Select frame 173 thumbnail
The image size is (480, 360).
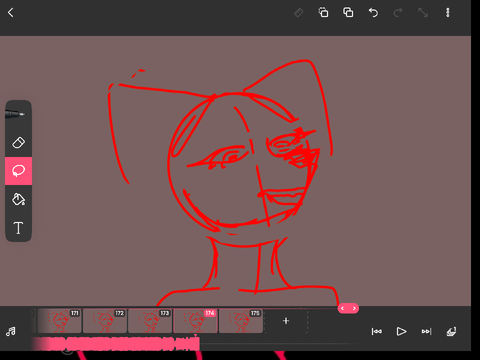point(150,321)
